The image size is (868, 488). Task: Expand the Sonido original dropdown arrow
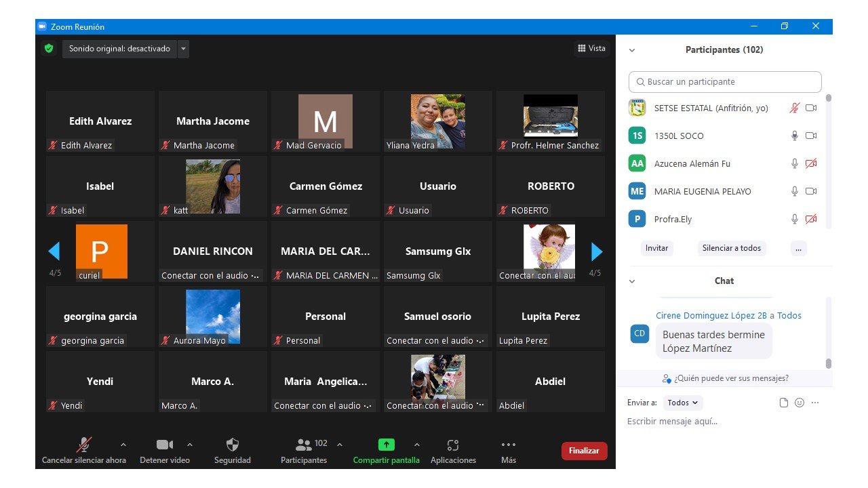click(x=184, y=49)
